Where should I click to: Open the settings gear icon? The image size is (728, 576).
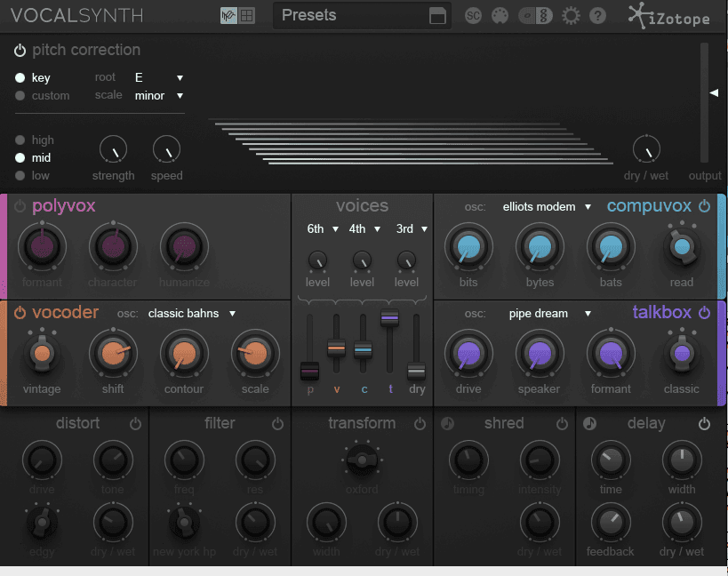(x=571, y=16)
